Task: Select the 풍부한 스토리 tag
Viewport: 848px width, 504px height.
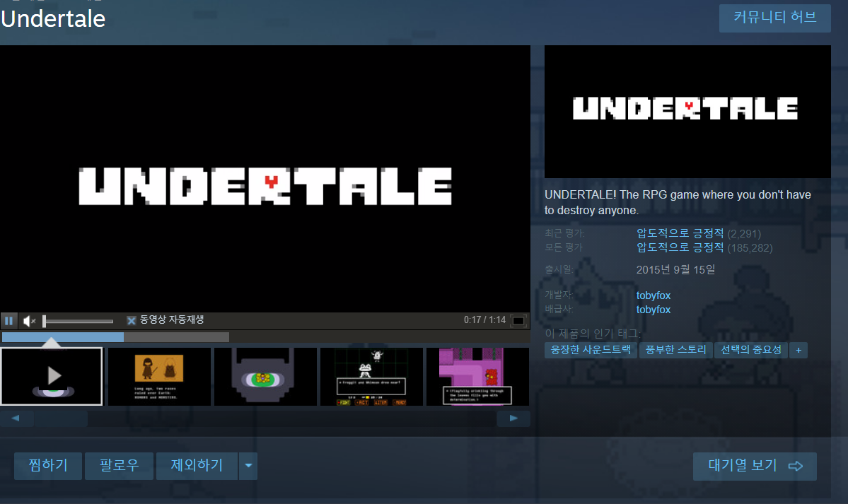Action: (x=676, y=350)
